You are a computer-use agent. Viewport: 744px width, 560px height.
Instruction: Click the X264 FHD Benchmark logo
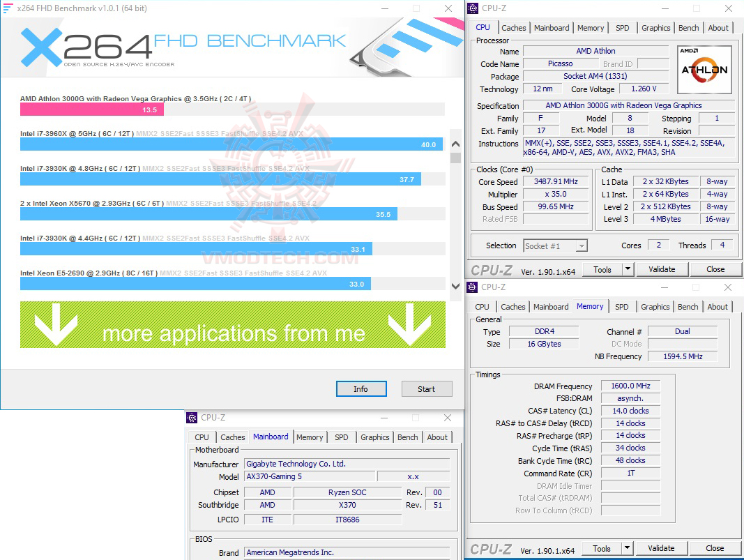pos(183,47)
